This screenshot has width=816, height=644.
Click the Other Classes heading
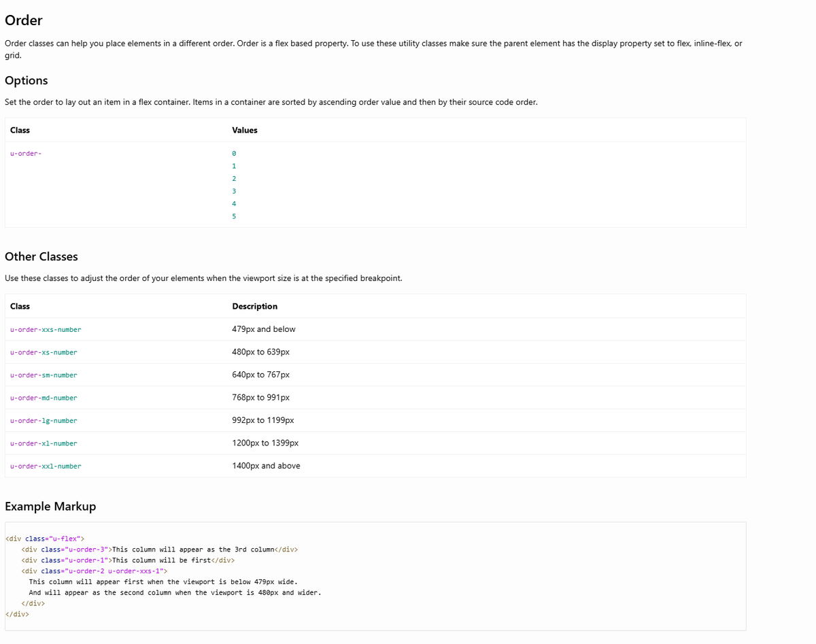(x=41, y=256)
